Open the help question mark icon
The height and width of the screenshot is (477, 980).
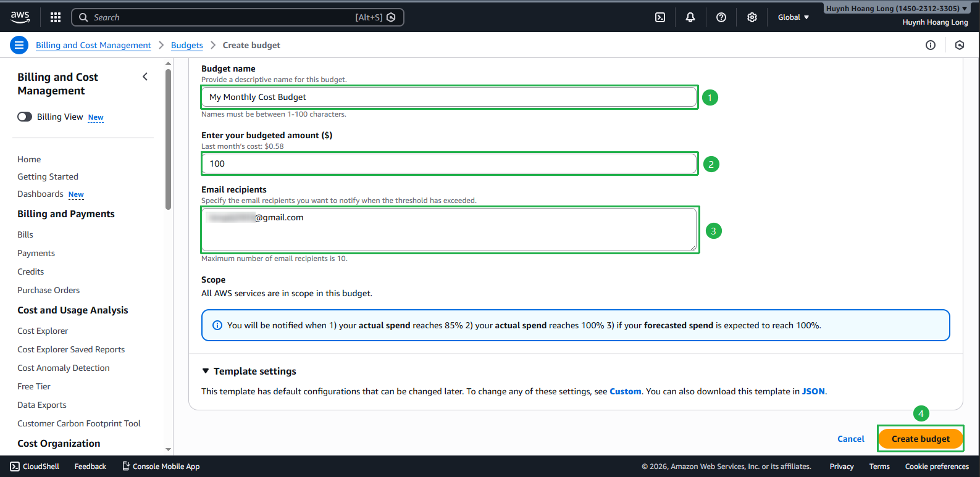point(721,17)
